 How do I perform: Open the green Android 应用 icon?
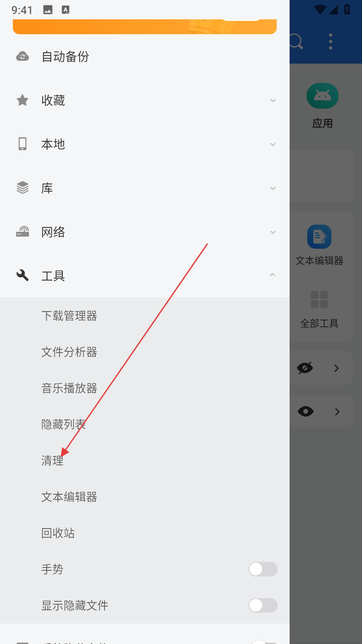[x=323, y=96]
